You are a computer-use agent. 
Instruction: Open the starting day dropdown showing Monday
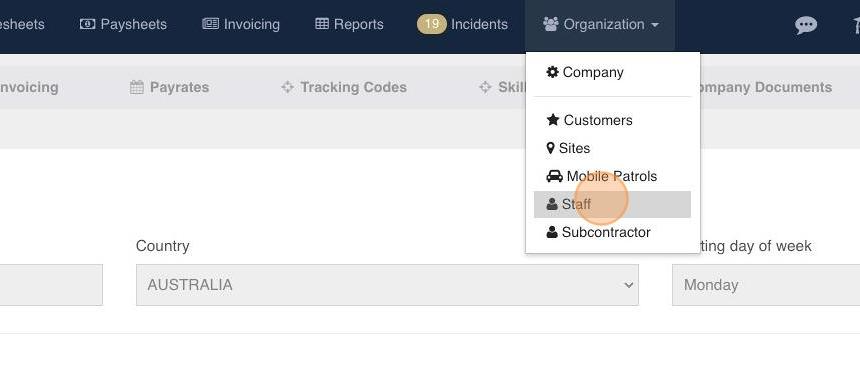[766, 285]
